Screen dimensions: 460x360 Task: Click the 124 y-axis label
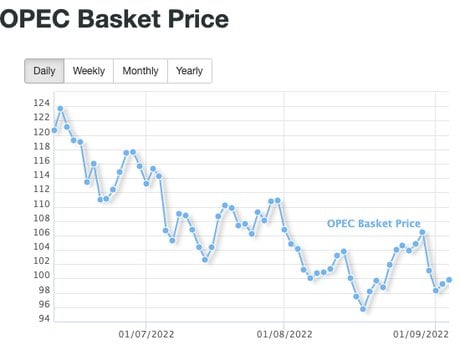[x=42, y=103]
